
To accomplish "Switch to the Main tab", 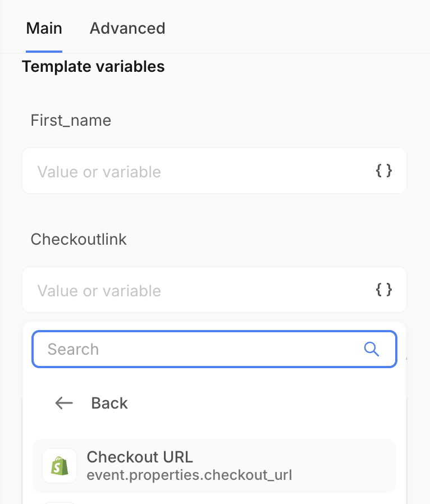I will pyautogui.click(x=44, y=29).
